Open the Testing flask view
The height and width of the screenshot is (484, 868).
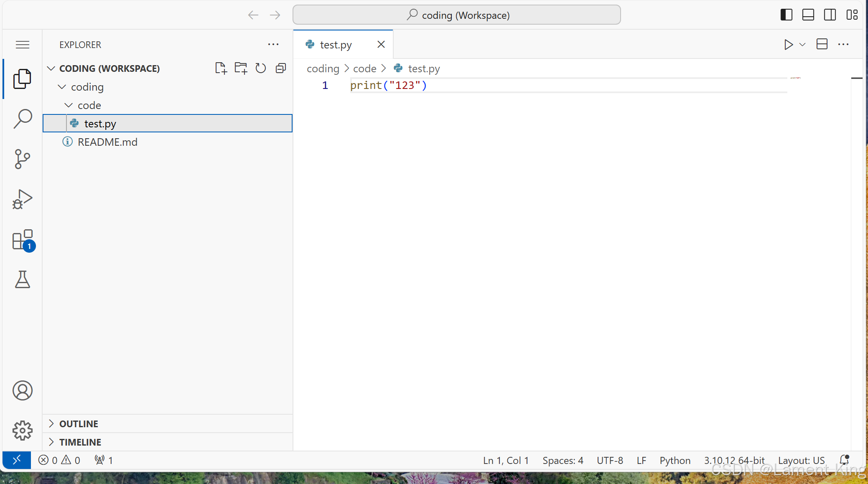tap(23, 279)
